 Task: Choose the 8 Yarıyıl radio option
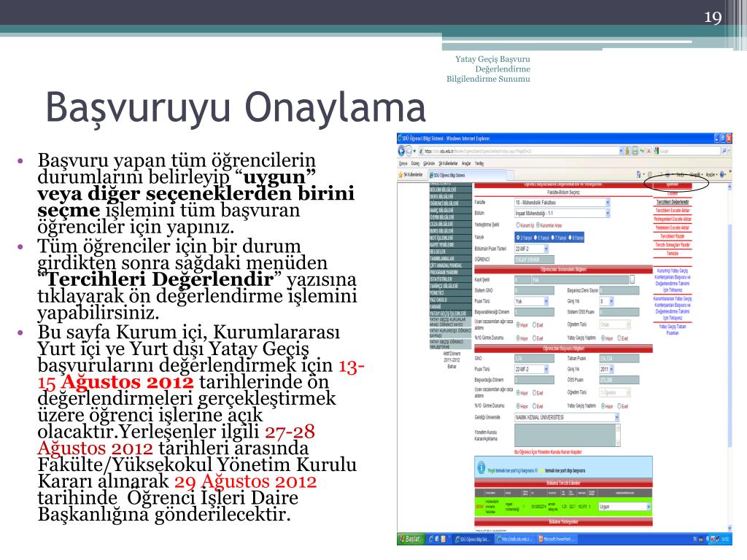pyautogui.click(x=570, y=237)
